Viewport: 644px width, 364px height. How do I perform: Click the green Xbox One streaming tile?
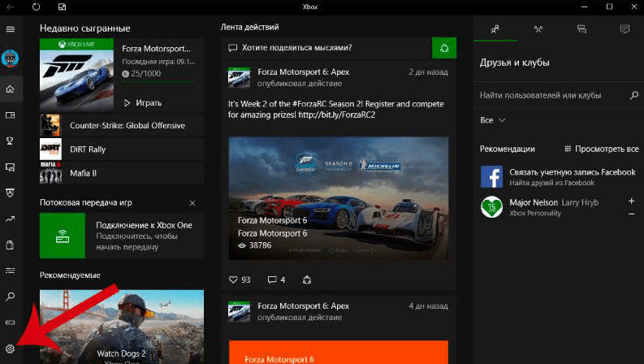pyautogui.click(x=63, y=236)
